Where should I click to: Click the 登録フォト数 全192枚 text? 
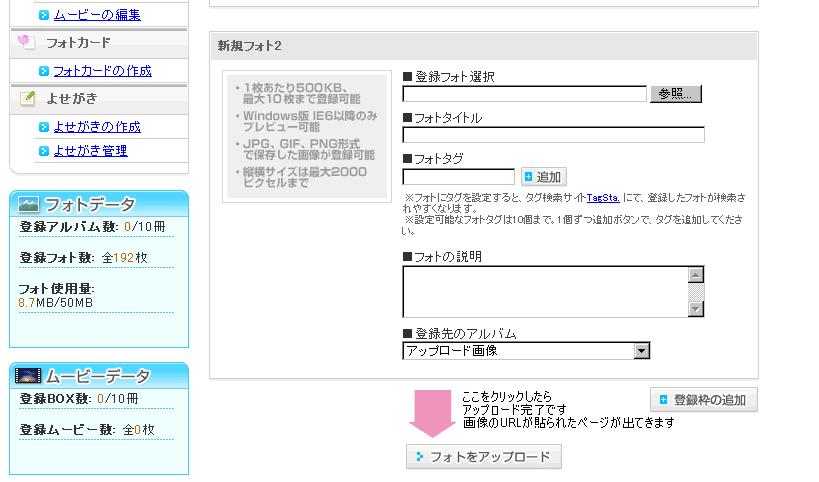[x=84, y=257]
